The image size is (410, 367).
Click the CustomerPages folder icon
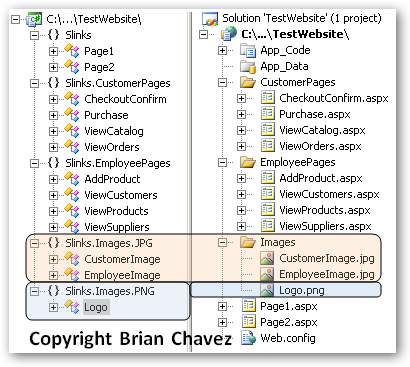pyautogui.click(x=248, y=82)
